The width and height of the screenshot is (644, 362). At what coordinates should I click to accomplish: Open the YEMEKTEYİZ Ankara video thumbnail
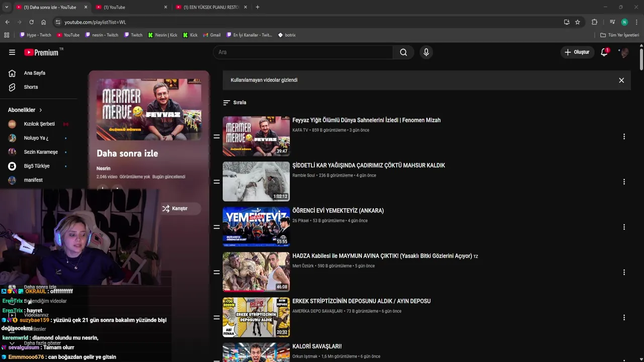tap(256, 227)
